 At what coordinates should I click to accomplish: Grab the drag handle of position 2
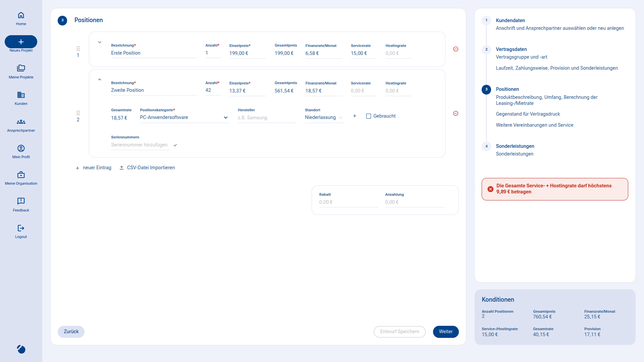78,113
